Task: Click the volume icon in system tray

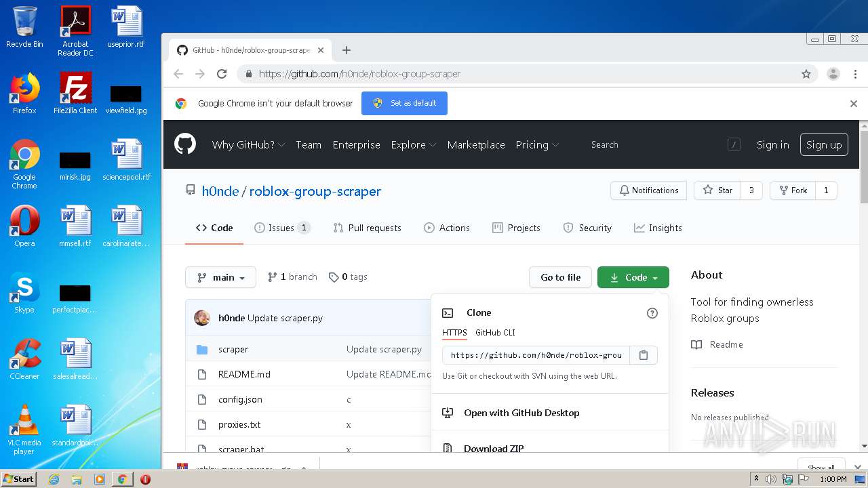Action: (771, 479)
